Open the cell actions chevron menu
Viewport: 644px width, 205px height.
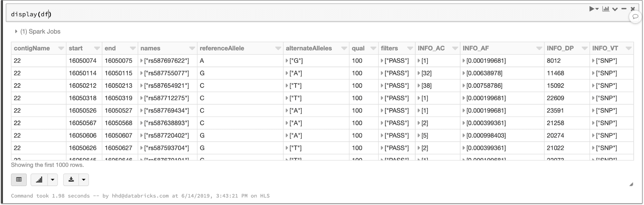point(615,9)
